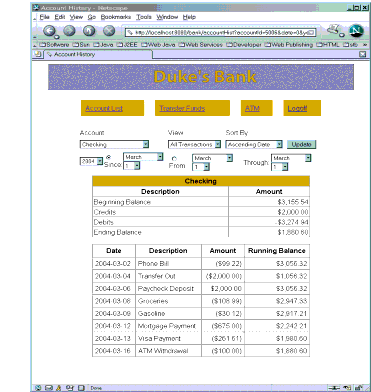Open the Web Publishing bookmarks folder
The width and height of the screenshot is (371, 392).
[x=289, y=45]
